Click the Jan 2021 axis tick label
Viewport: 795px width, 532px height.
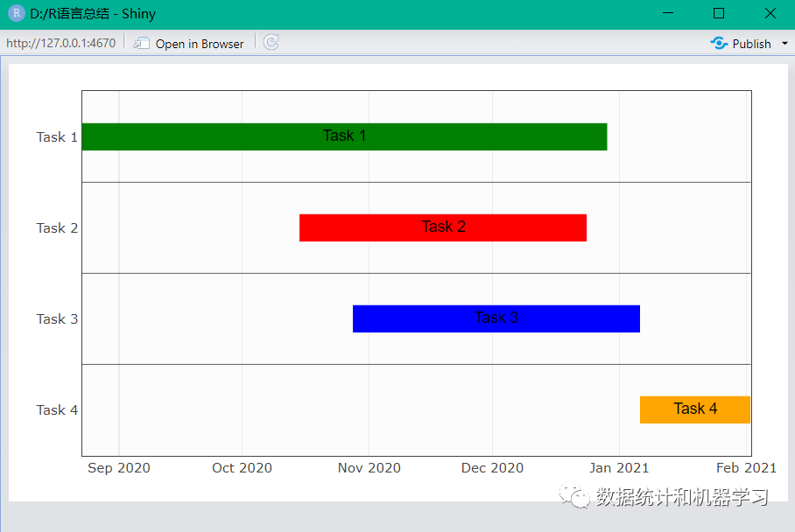[619, 468]
